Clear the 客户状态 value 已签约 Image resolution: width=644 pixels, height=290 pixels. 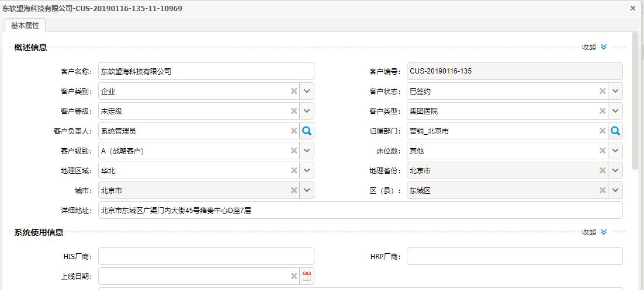(602, 91)
